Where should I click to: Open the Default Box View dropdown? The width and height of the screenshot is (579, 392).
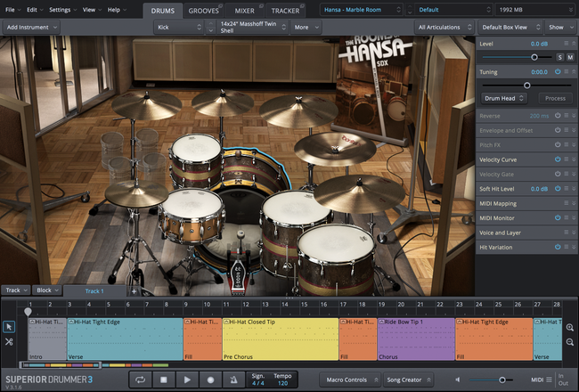click(x=510, y=27)
